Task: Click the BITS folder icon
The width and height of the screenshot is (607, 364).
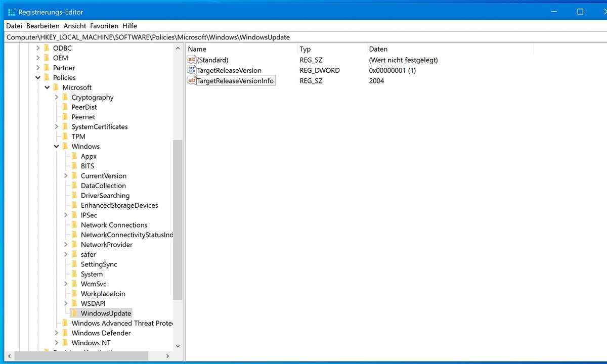Action: [x=74, y=166]
